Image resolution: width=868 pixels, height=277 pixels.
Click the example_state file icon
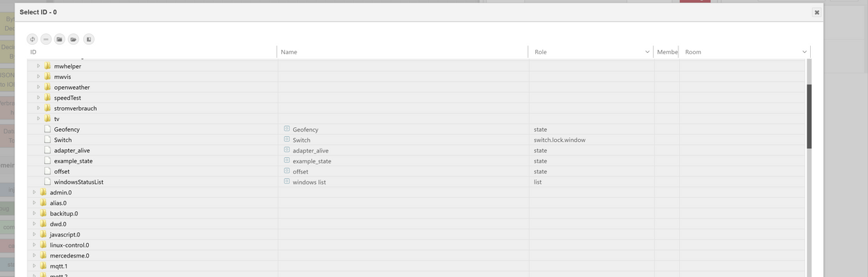pyautogui.click(x=48, y=161)
